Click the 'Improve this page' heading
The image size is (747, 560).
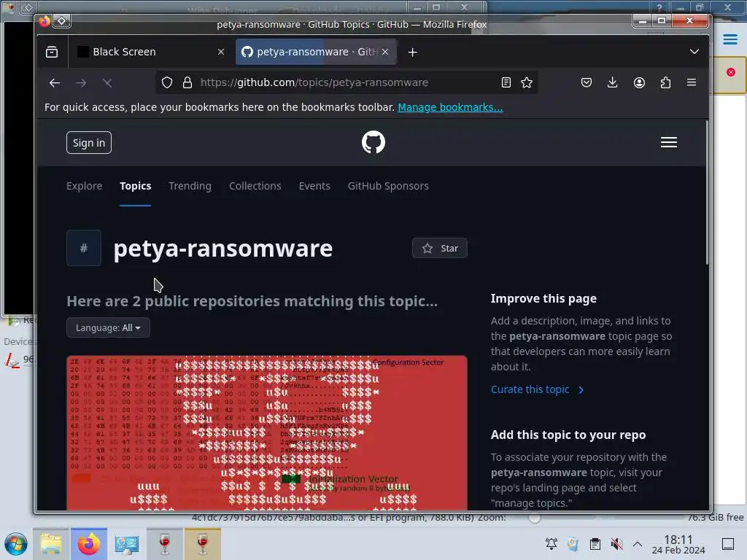point(543,298)
